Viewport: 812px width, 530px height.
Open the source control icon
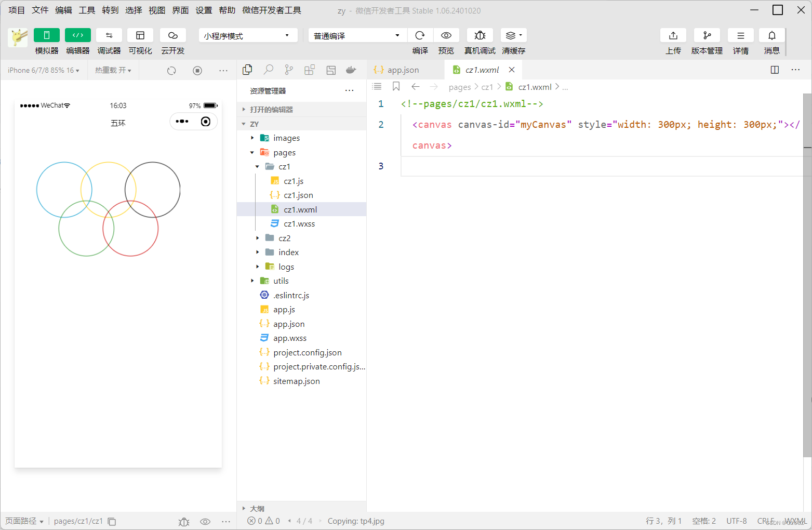tap(289, 70)
